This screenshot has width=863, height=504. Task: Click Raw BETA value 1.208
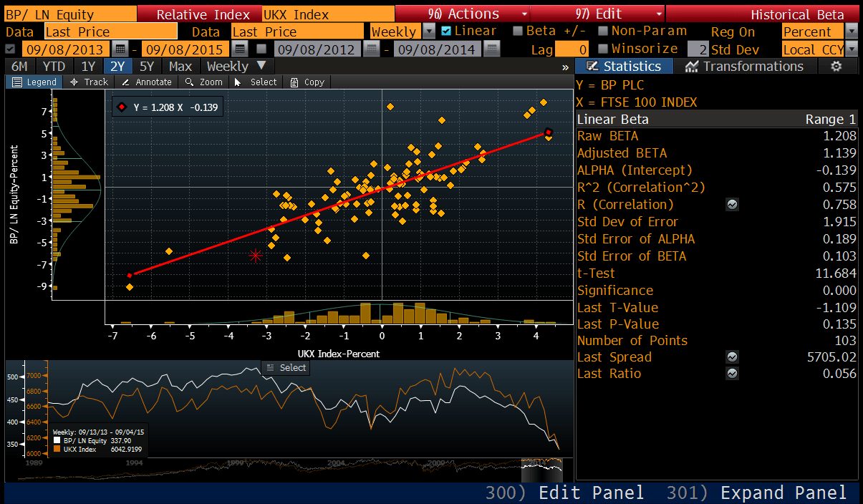[839, 136]
